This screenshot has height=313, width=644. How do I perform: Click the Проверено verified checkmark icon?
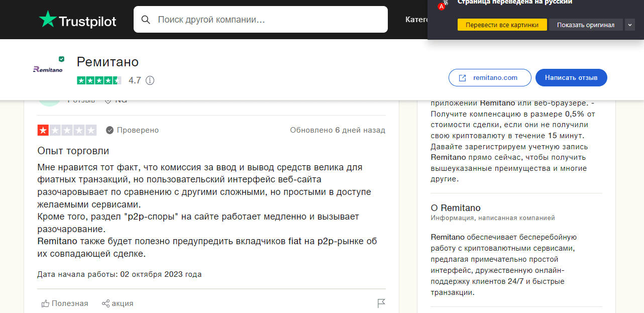[109, 130]
